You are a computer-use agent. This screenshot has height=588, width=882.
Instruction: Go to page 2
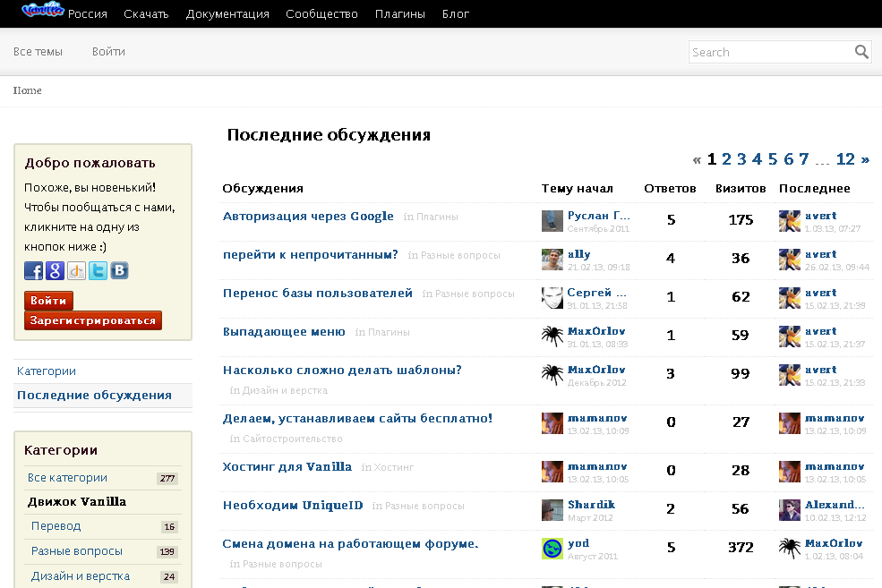point(726,159)
